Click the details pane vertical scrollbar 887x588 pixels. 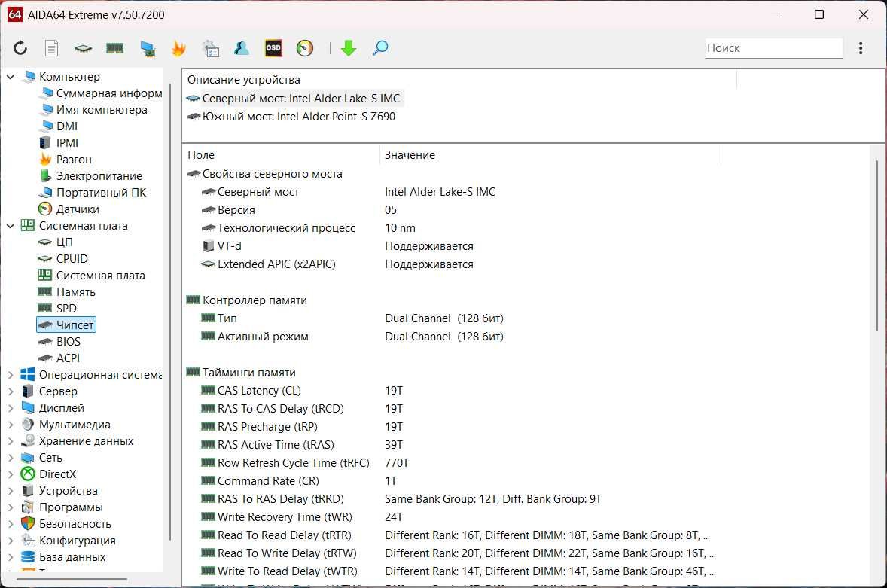pos(877,246)
